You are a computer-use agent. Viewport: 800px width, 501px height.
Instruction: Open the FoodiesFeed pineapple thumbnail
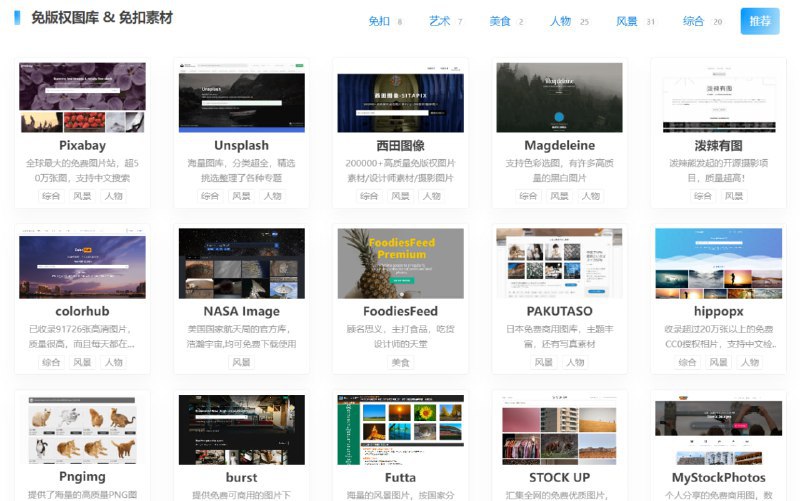[x=401, y=263]
